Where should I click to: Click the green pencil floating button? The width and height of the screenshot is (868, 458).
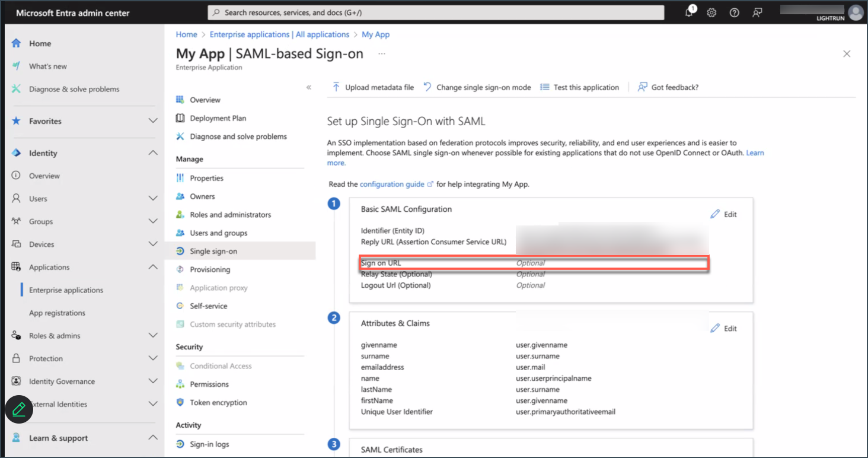(x=18, y=409)
